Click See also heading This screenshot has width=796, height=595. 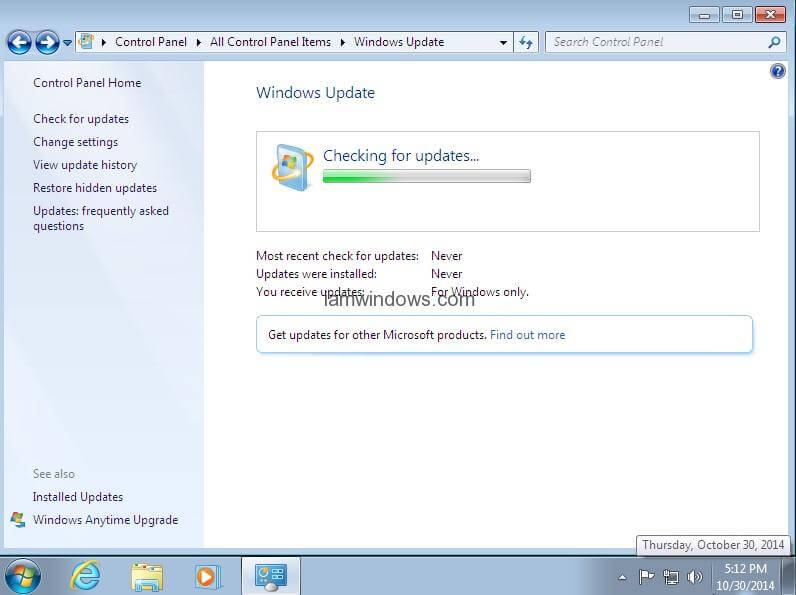(54, 474)
